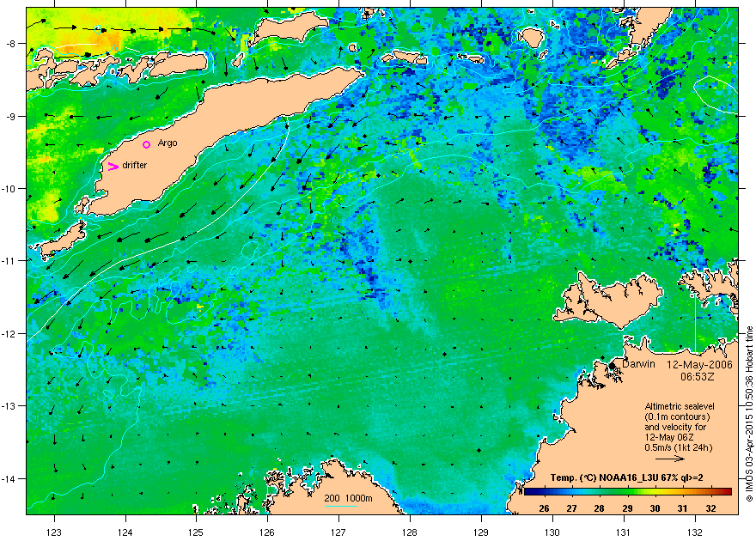Click the 'Darwin' city label
The height and width of the screenshot is (541, 756).
[x=638, y=364]
